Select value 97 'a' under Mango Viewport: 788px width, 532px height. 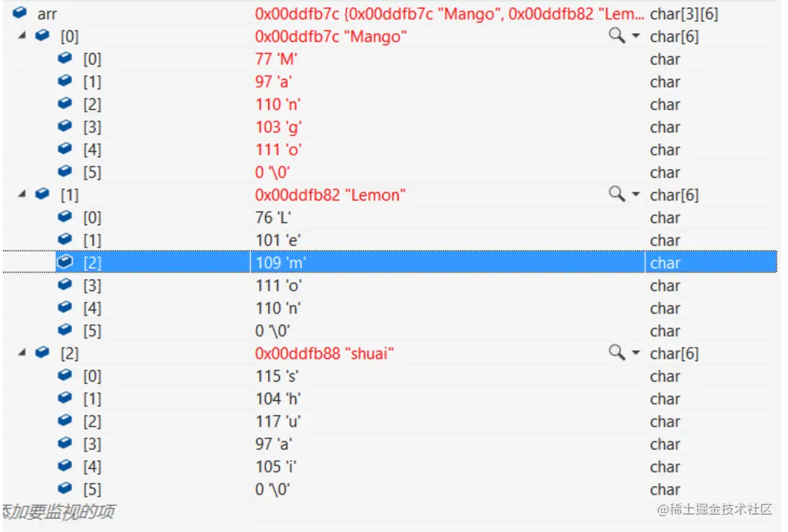pyautogui.click(x=274, y=82)
